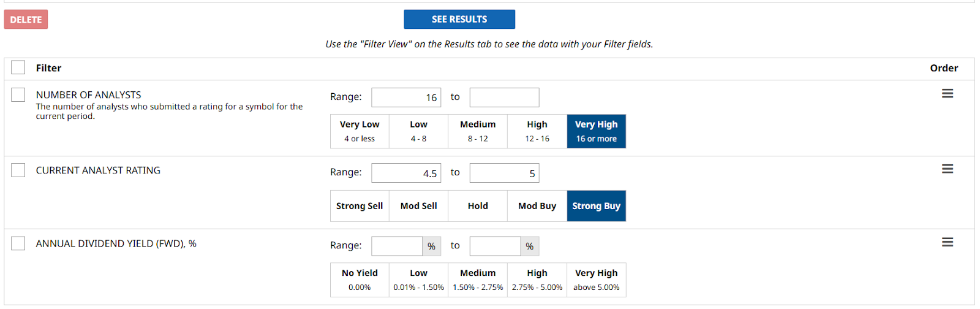Choose the Mod Buy rating option

(x=537, y=206)
